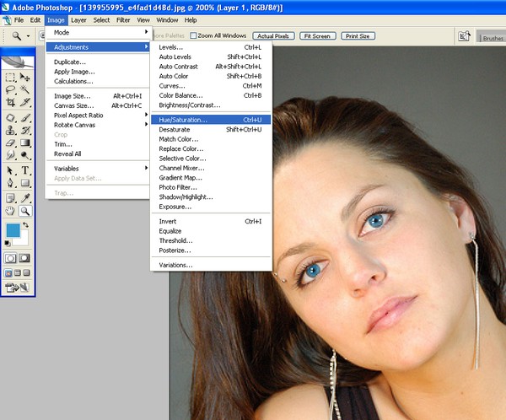Screen dimensions: 506x420
Task: Select the Lasso tool
Action: point(10,89)
